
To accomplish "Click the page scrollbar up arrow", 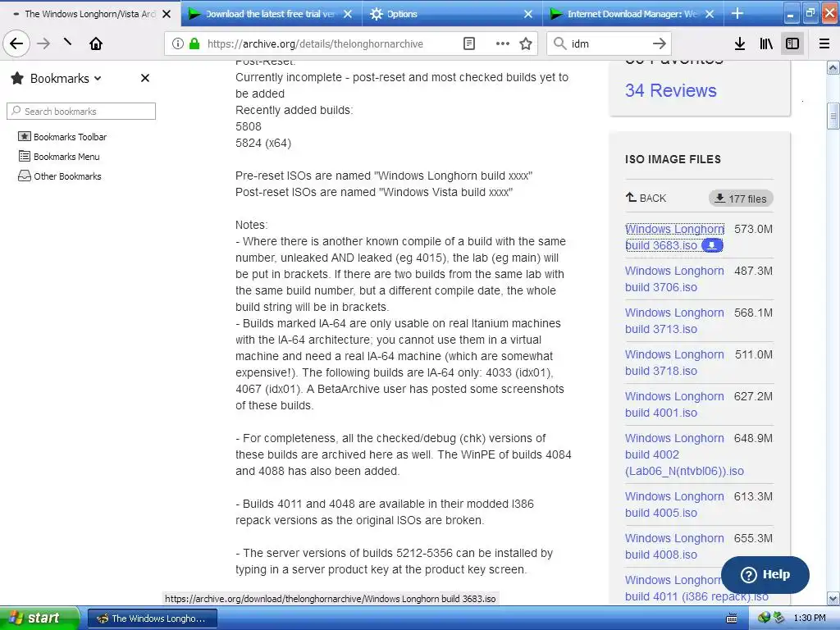I will [833, 67].
